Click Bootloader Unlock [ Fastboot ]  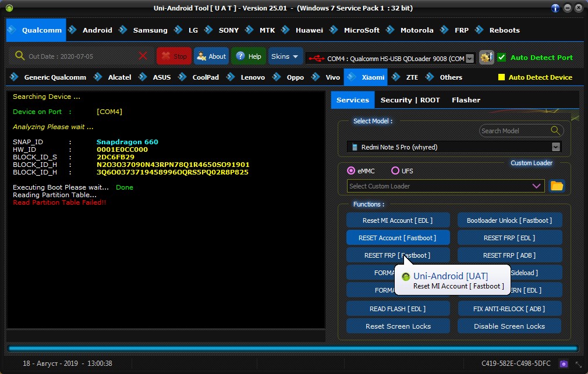tap(509, 220)
